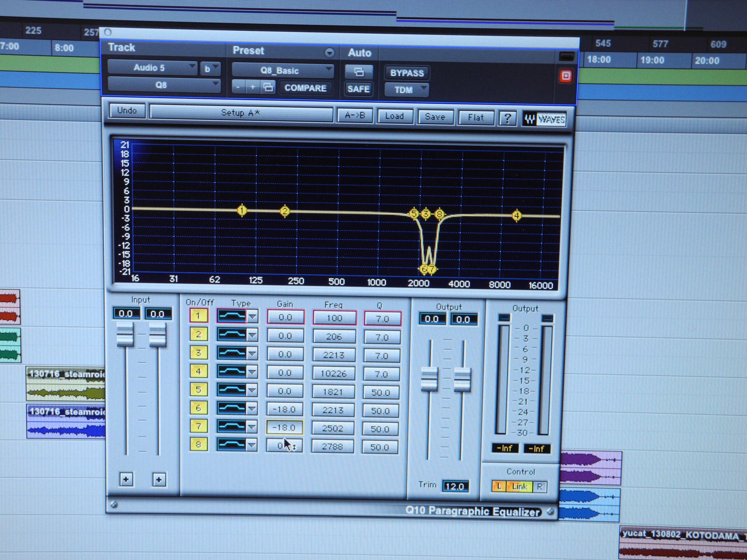Toggle band 2 on/off
747x560 pixels.
point(198,335)
